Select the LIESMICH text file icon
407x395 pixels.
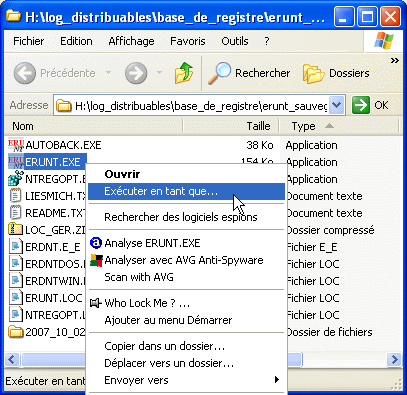tap(15, 196)
